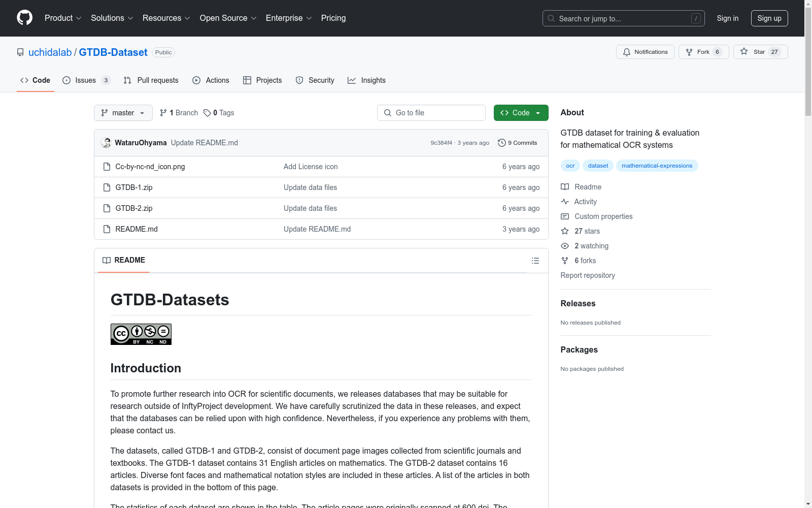Click the Report repository link
This screenshot has height=508, width=812.
point(588,275)
